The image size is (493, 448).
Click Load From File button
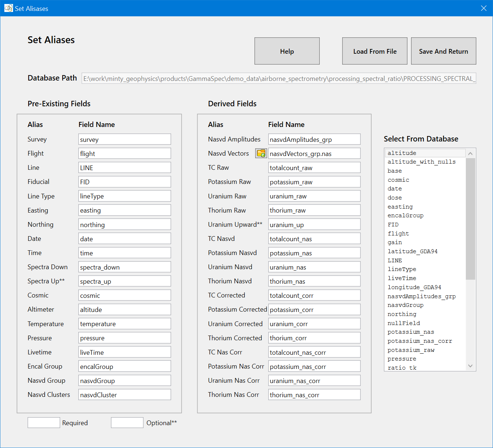[x=374, y=51]
